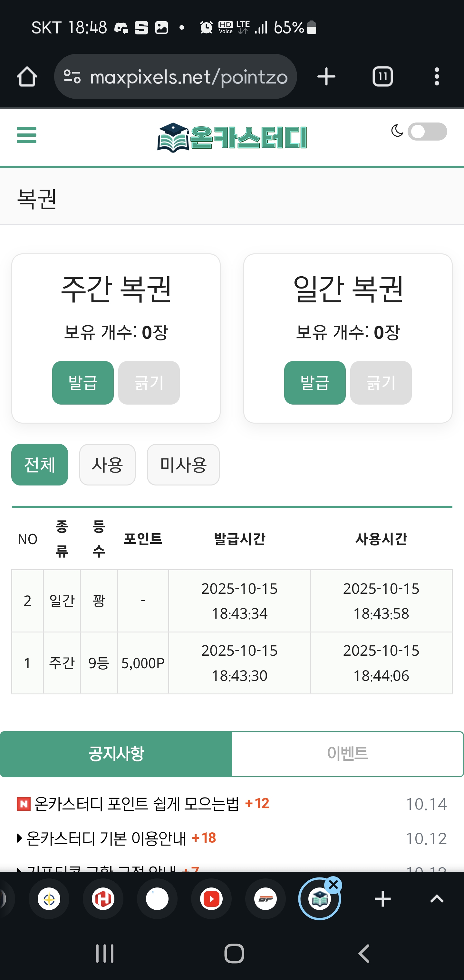
Task: Open the browser three-dot overflow menu
Action: (x=437, y=77)
